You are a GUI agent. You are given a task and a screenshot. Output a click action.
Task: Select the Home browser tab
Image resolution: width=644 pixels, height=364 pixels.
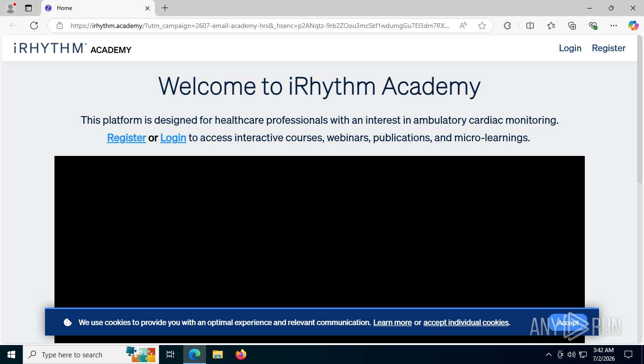(98, 8)
